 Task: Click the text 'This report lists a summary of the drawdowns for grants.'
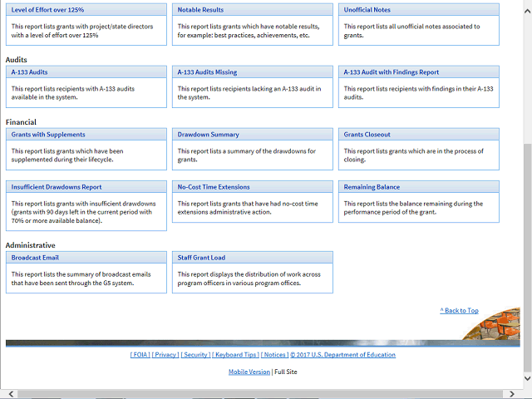[247, 155]
